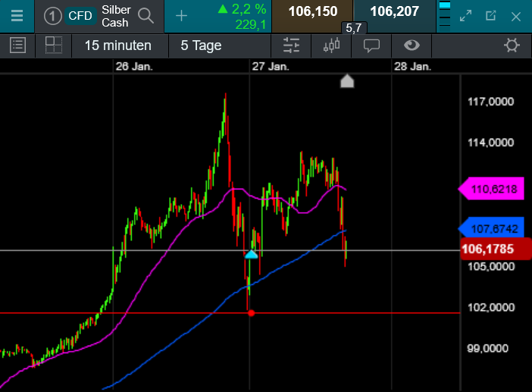532x392 pixels.
Task: Open the list panel icon in the toolbar
Action: [17, 45]
